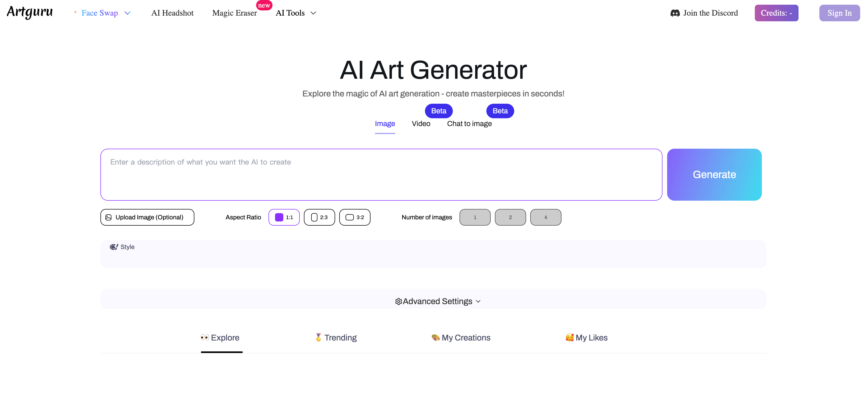Viewport: 868px width, 419px height.
Task: Click the Discord icon in header
Action: [675, 13]
